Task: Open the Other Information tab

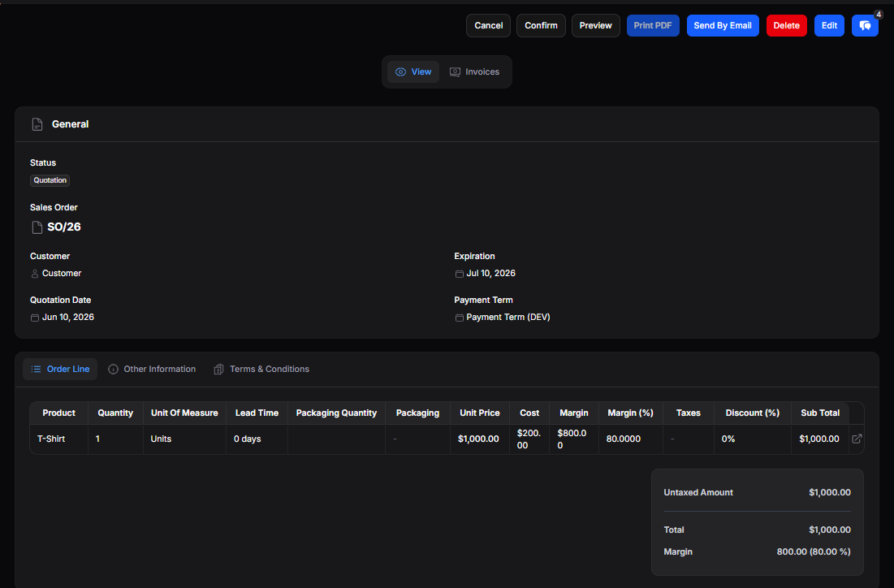Action: [x=152, y=369]
